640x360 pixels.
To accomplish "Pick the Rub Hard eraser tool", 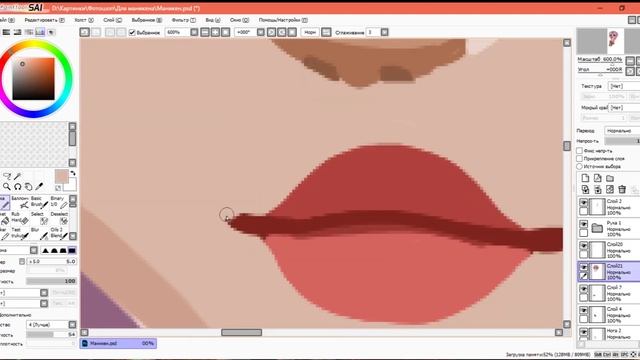I will pos(20,218).
